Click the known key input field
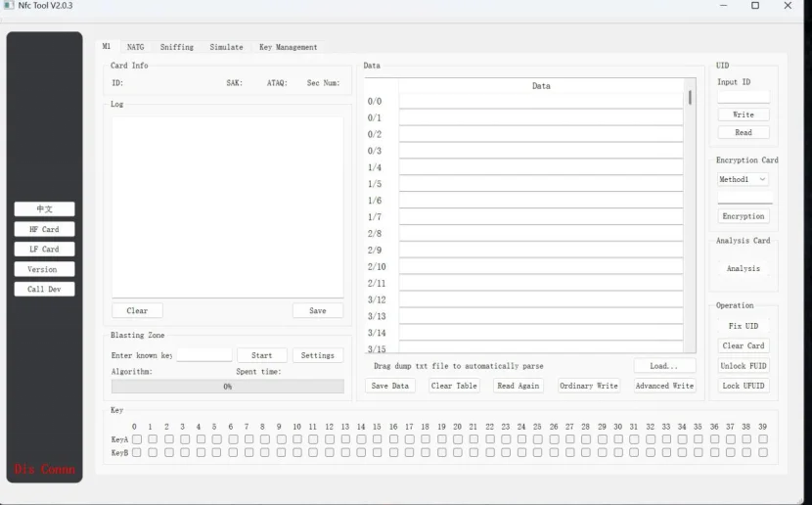 [204, 355]
